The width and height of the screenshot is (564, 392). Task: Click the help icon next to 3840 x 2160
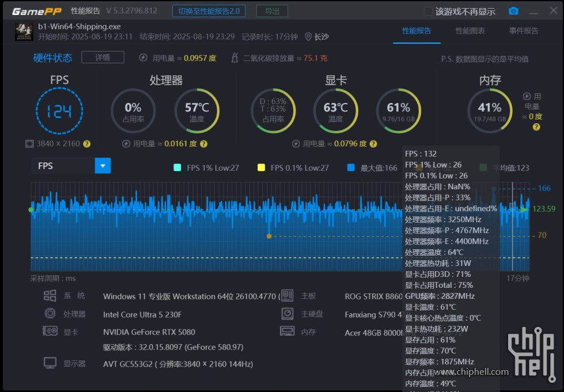[x=86, y=144]
